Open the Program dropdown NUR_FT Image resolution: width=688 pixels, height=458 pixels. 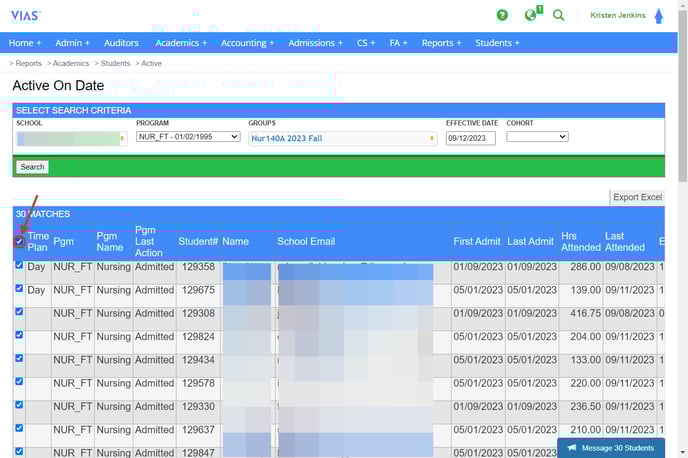pos(188,137)
